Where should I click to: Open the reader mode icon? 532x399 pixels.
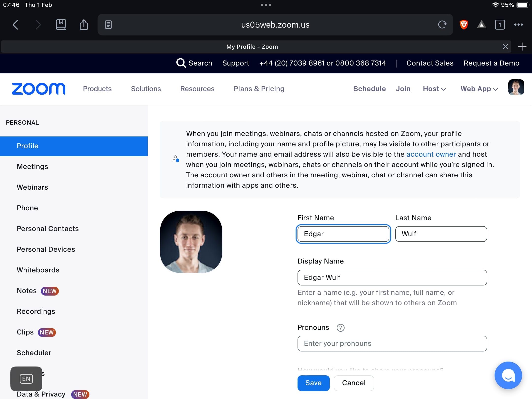(108, 25)
